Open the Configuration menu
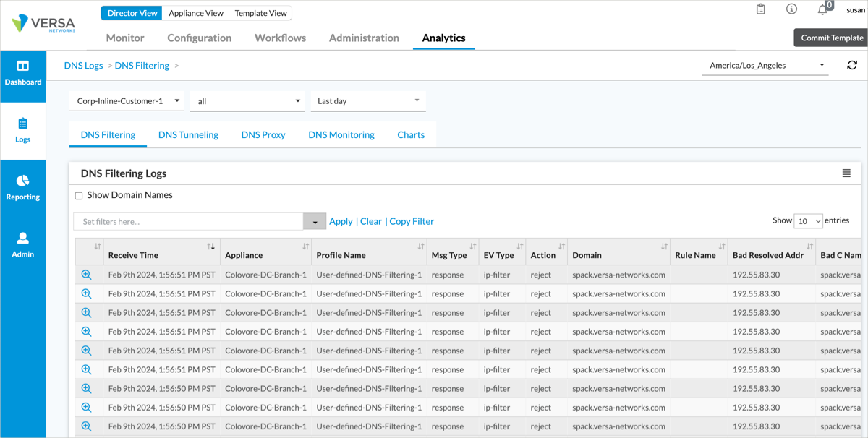Image resolution: width=868 pixels, height=438 pixels. coord(200,38)
